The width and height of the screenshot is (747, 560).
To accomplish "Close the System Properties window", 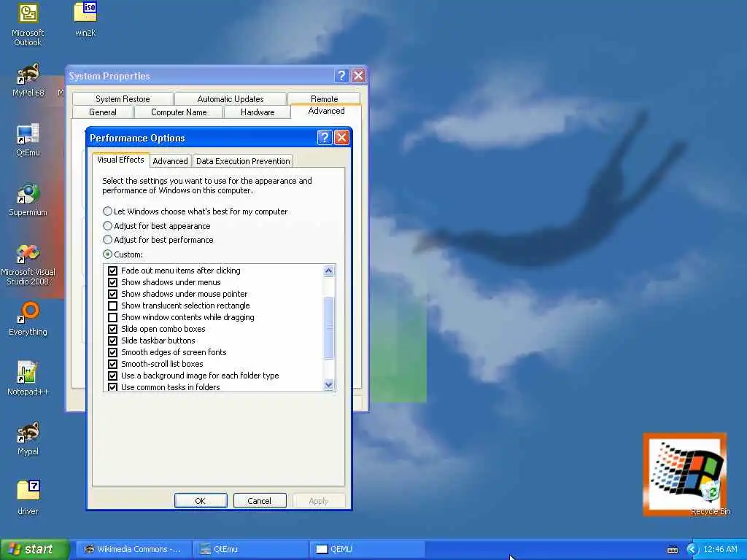I will pyautogui.click(x=358, y=76).
